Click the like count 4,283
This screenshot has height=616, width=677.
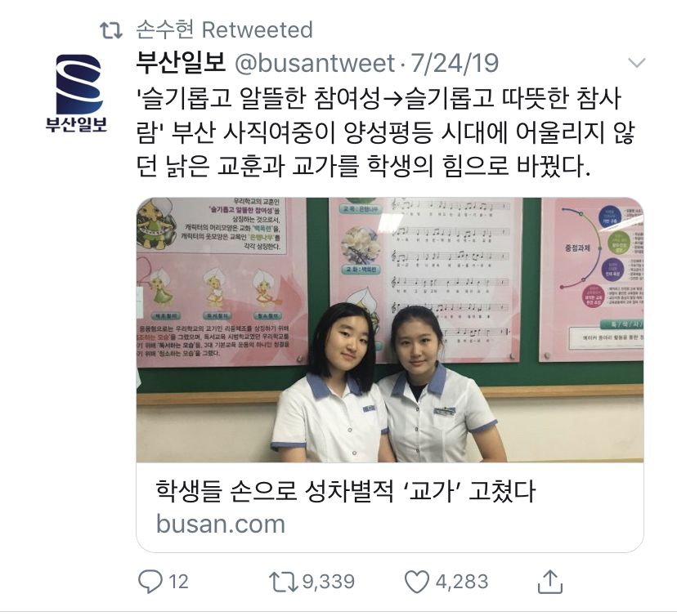tap(461, 582)
